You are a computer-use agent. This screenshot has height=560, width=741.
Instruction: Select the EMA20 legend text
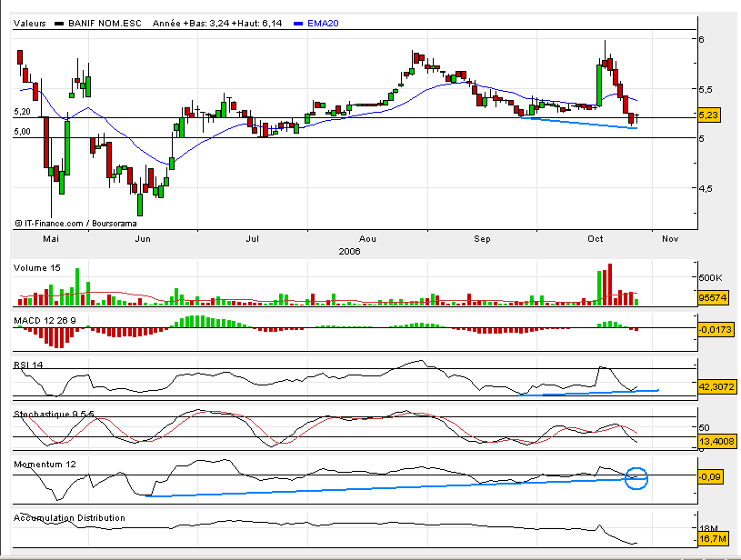point(323,23)
